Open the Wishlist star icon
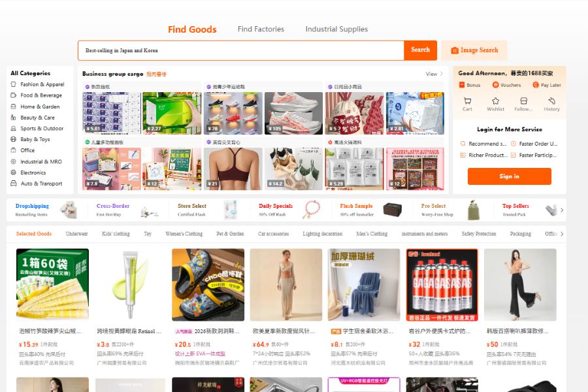The width and height of the screenshot is (588, 392). pyautogui.click(x=495, y=101)
